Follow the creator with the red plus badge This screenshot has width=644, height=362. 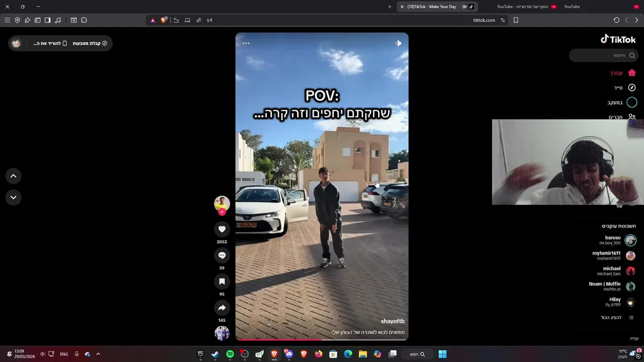pos(222,212)
